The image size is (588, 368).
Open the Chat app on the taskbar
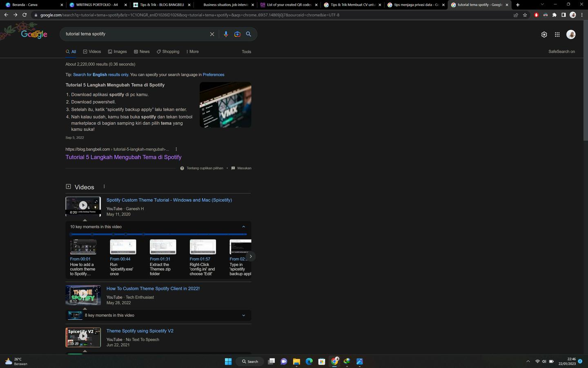[284, 361]
